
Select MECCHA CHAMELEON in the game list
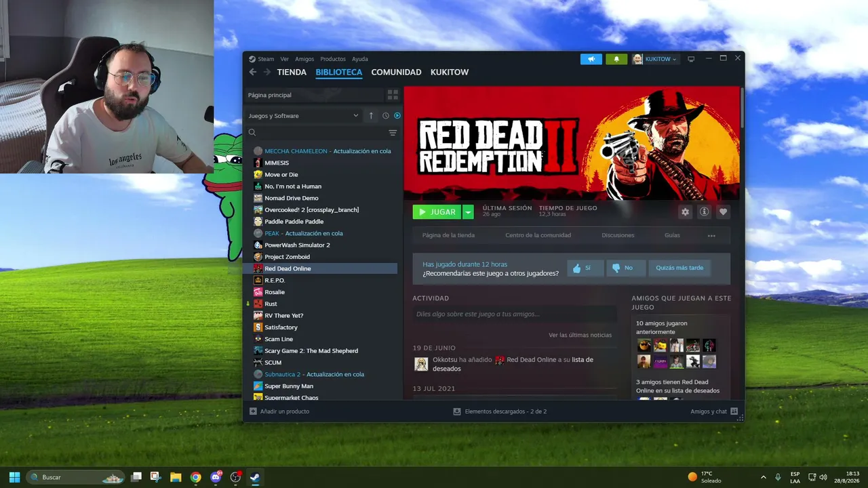[x=322, y=151]
